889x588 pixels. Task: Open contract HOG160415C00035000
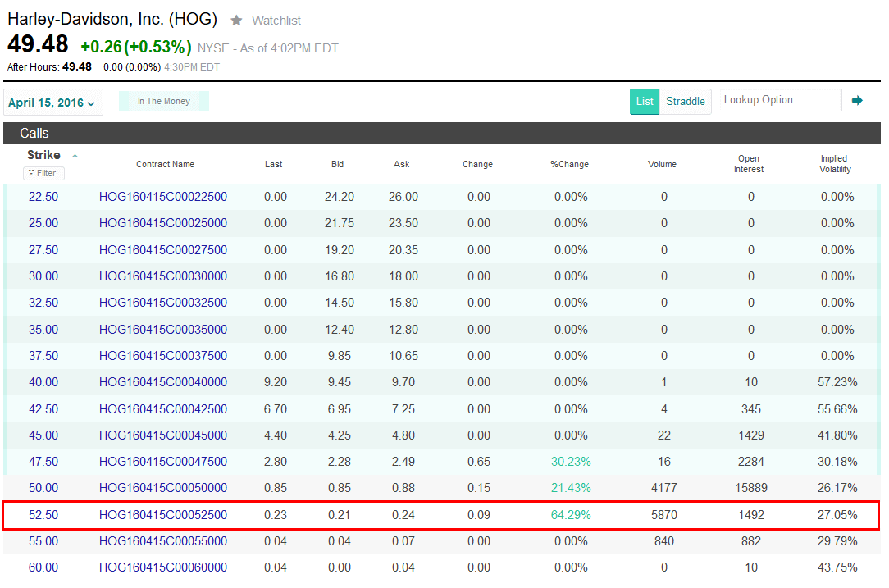point(163,330)
